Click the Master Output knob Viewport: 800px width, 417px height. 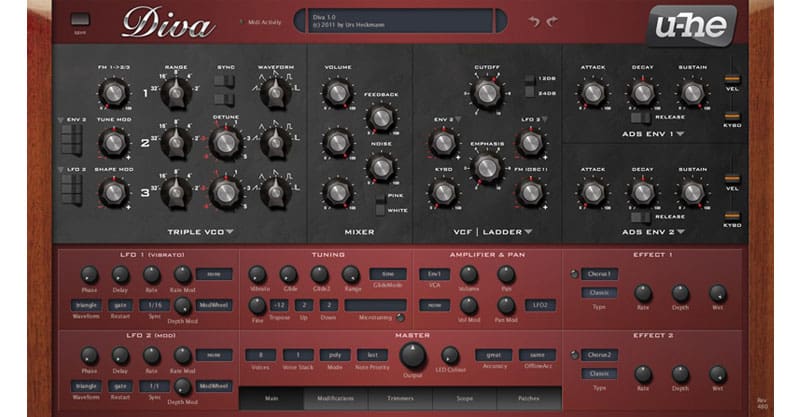pyautogui.click(x=412, y=355)
